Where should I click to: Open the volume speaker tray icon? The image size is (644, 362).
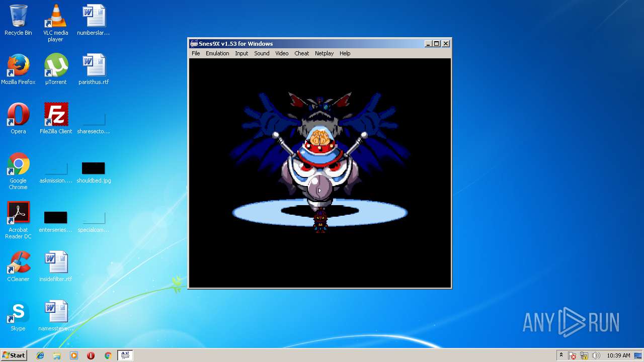(596, 355)
